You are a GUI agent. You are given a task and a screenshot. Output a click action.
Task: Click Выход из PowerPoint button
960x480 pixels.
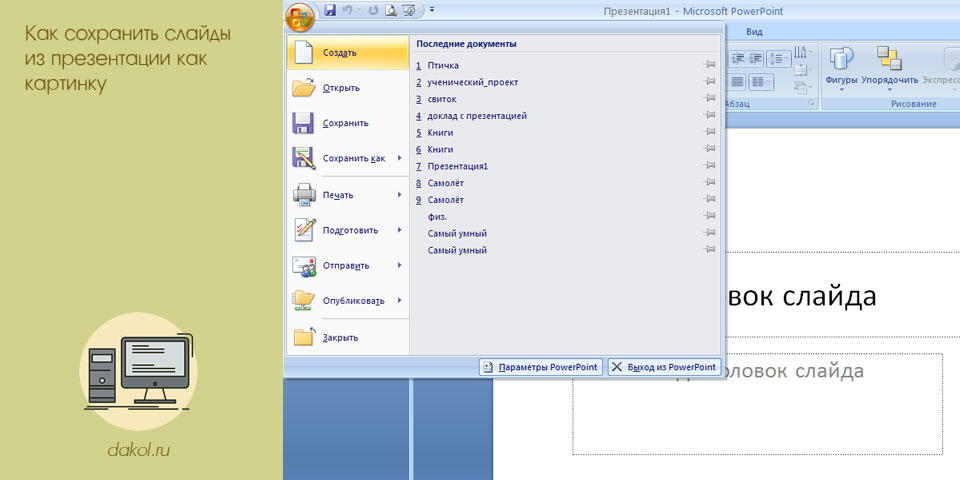pos(664,367)
